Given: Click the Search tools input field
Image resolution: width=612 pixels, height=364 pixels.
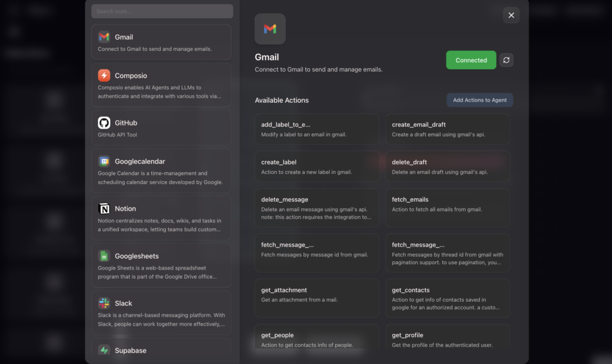Looking at the screenshot, I should coord(162,11).
